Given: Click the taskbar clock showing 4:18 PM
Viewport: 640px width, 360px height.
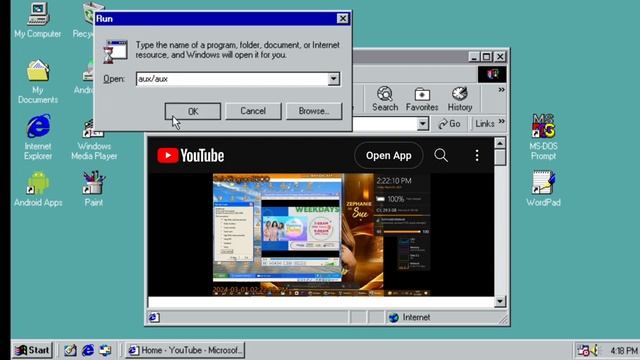Looking at the screenshot, I should tap(623, 351).
